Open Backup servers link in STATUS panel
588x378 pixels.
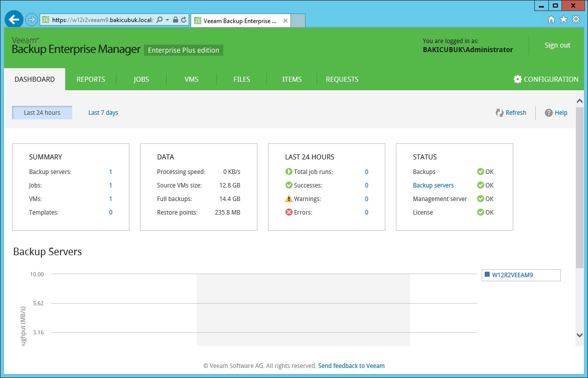click(433, 185)
